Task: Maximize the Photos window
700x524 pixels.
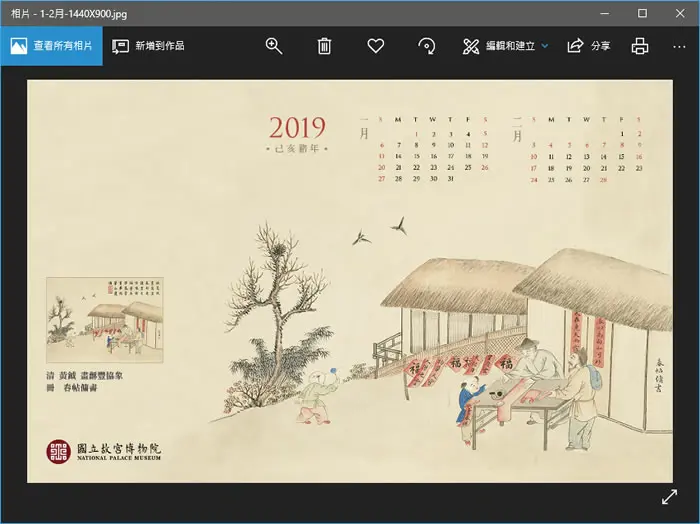Action: pyautogui.click(x=642, y=13)
